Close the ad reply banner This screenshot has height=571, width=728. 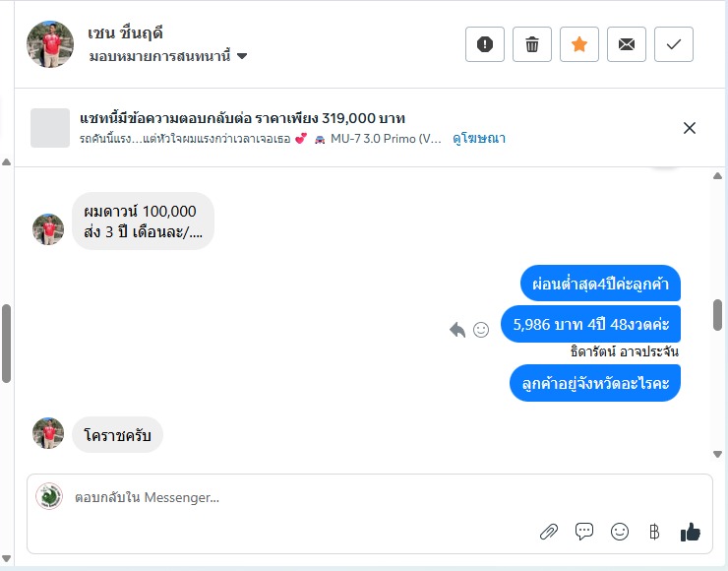click(x=690, y=128)
